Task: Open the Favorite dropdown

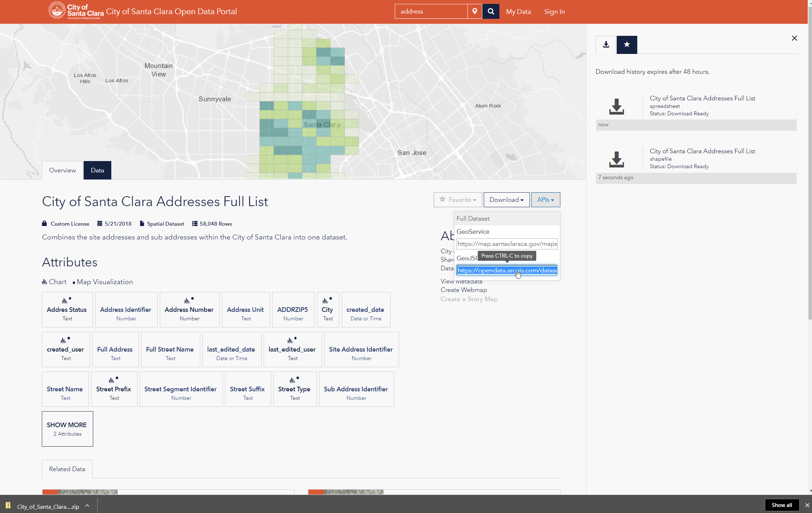Action: click(x=458, y=200)
